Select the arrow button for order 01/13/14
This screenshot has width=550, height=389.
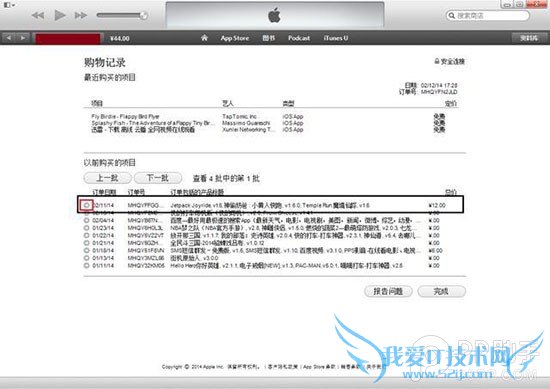[x=86, y=258]
